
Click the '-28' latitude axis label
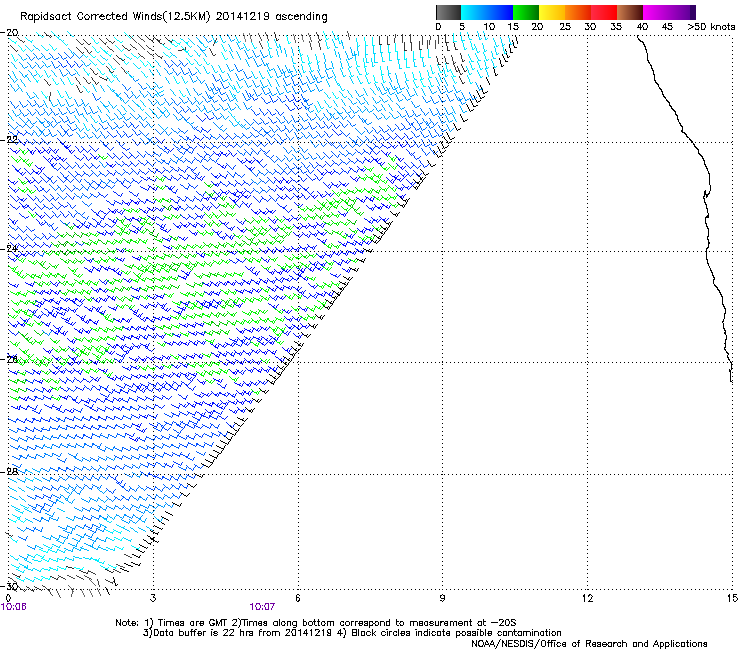[9, 472]
